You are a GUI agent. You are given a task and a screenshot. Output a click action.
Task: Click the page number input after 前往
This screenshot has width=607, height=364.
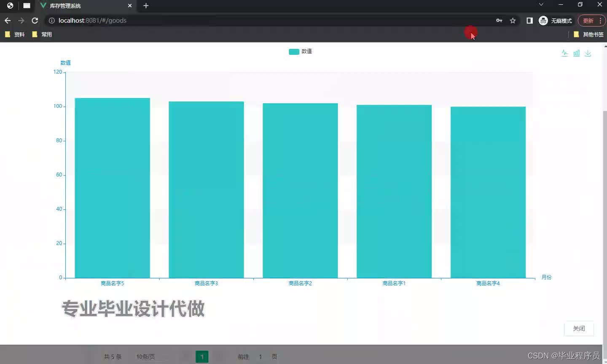pyautogui.click(x=260, y=356)
